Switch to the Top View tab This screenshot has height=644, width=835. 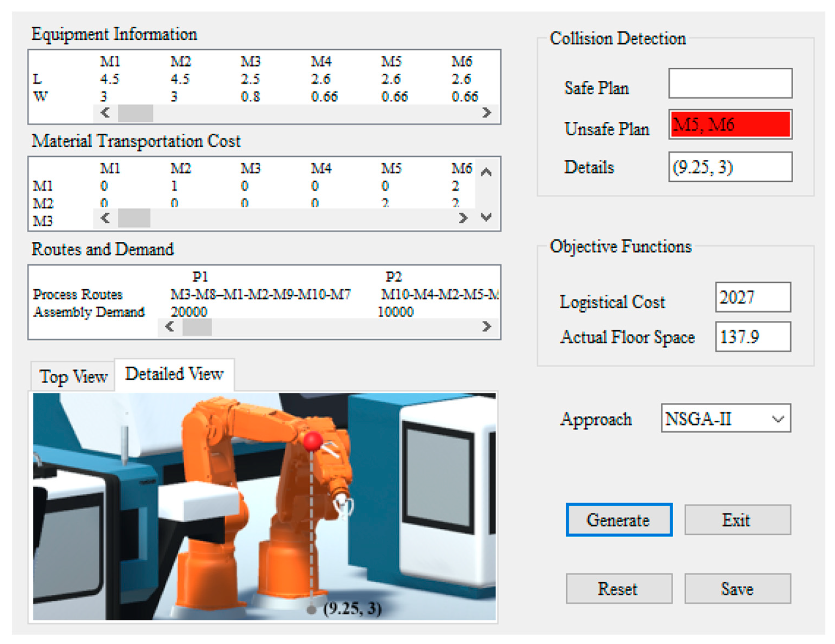point(73,377)
